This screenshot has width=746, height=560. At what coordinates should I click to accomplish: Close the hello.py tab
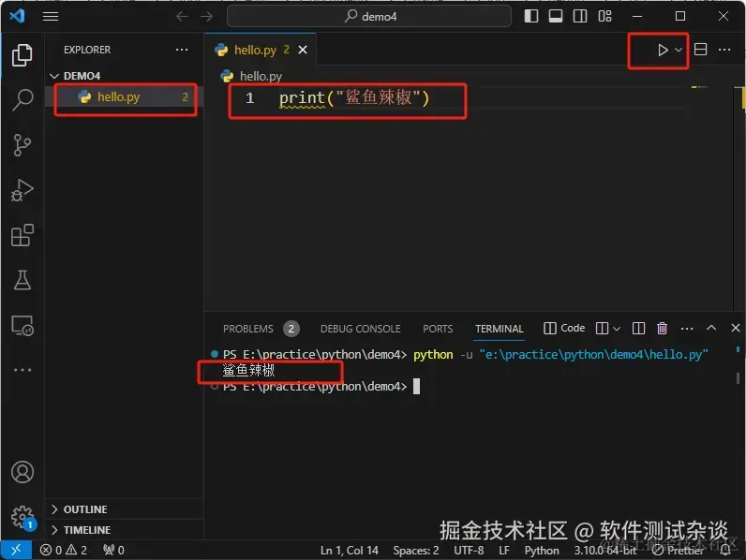pyautogui.click(x=303, y=50)
